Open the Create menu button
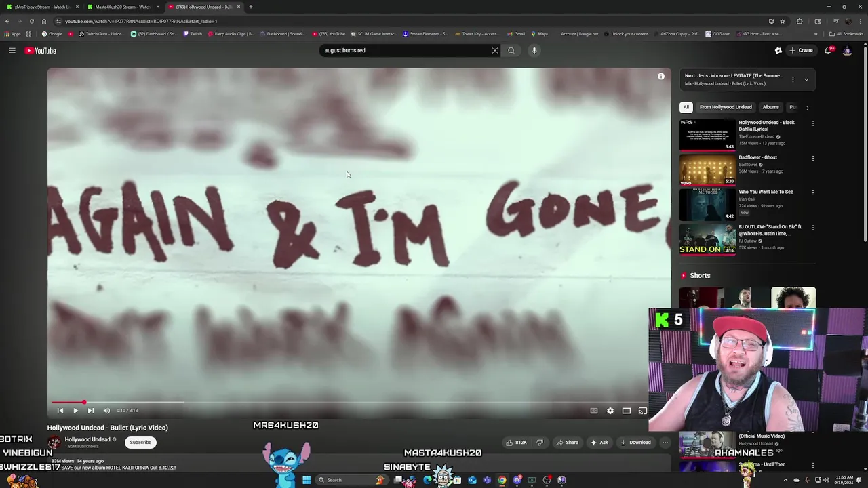Viewport: 868px width, 488px height. tap(801, 50)
